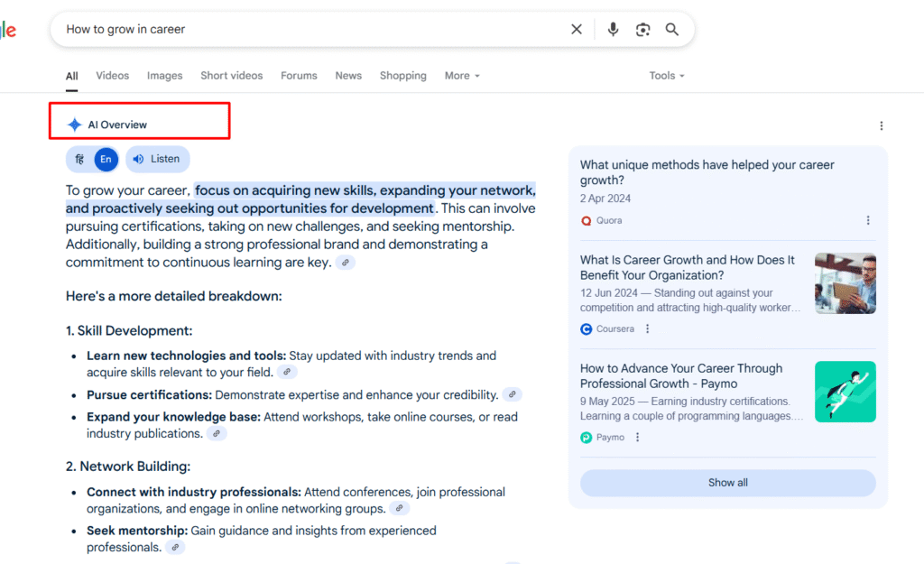Image resolution: width=924 pixels, height=564 pixels.
Task: Click the magnifying glass search icon
Action: click(671, 29)
